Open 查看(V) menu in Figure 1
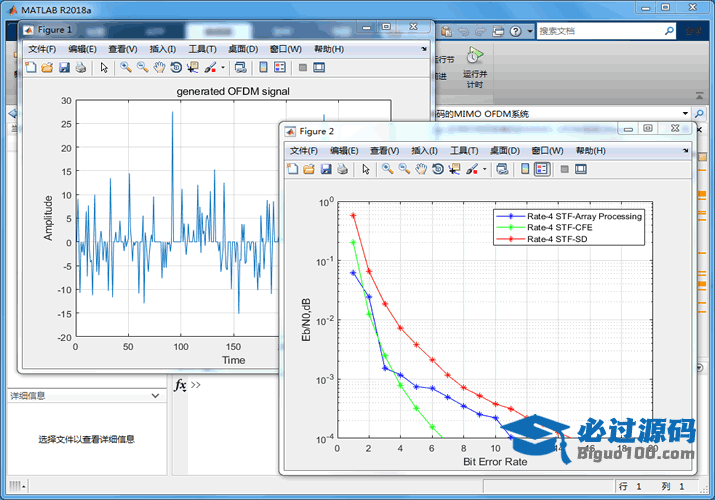The image size is (715, 500). (123, 49)
